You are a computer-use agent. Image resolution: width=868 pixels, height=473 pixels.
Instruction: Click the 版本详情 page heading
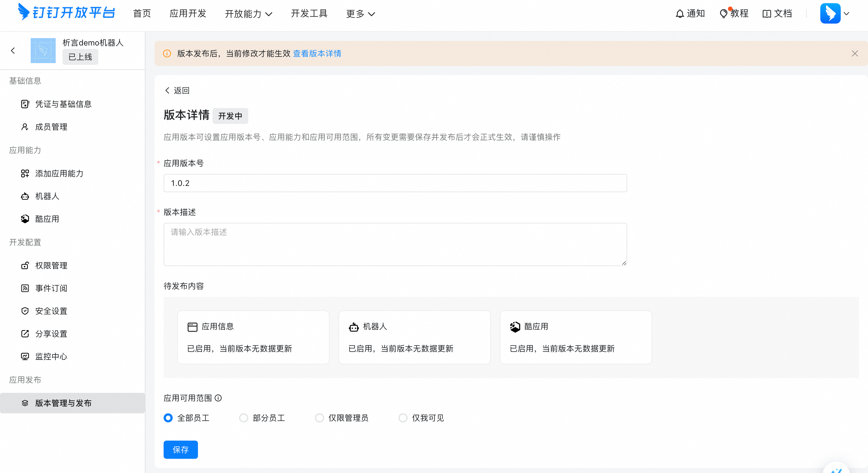[187, 115]
